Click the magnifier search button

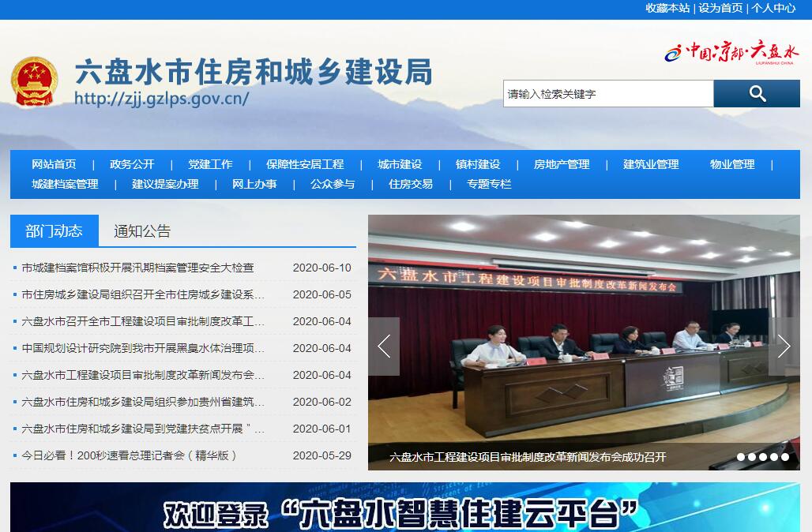coord(757,94)
